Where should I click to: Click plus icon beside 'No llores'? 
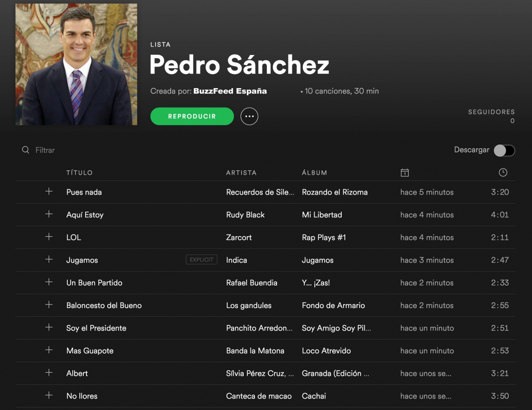click(x=49, y=395)
